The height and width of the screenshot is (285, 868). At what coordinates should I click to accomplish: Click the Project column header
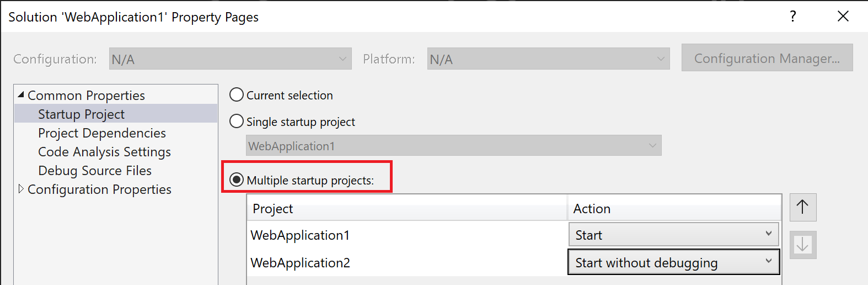point(407,208)
